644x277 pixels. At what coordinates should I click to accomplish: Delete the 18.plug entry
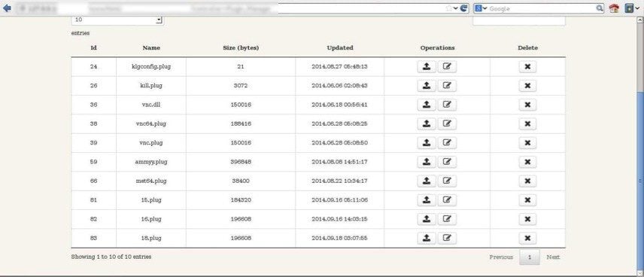coord(528,238)
